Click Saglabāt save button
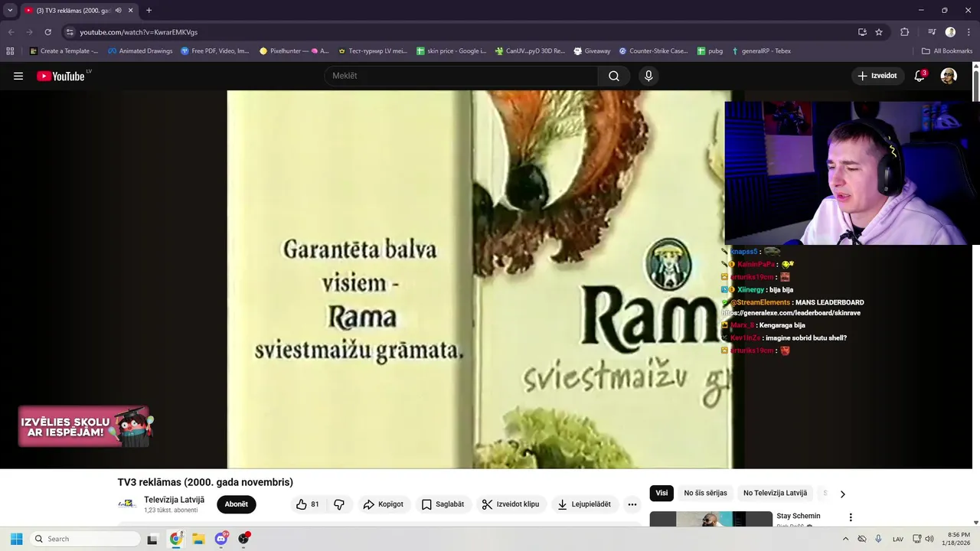Screen dimensions: 980x551 click(443, 504)
